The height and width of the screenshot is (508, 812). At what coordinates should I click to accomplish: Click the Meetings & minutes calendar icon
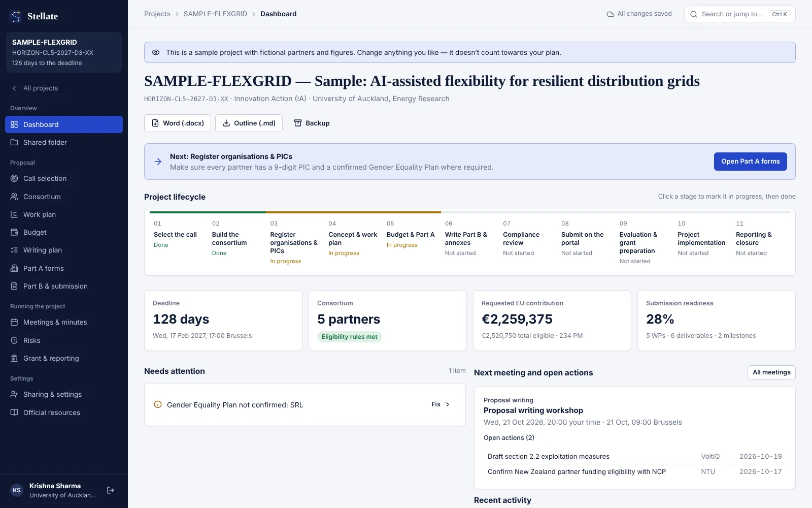[x=14, y=322]
